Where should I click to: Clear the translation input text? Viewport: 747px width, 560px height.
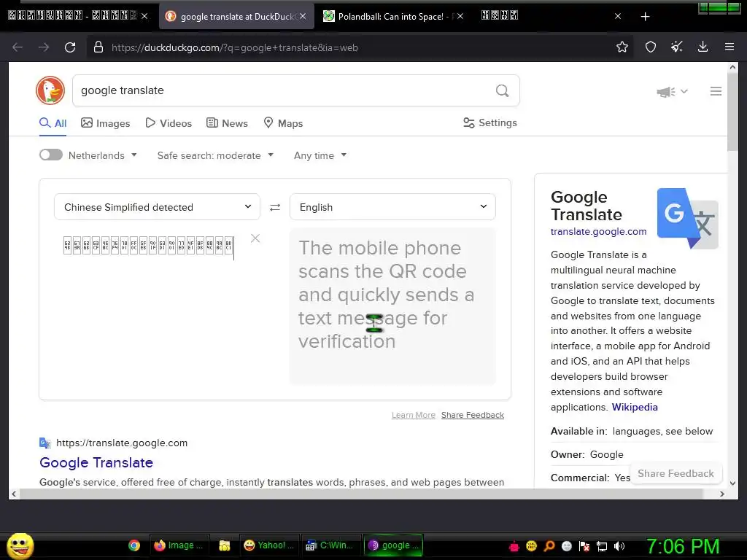point(255,238)
